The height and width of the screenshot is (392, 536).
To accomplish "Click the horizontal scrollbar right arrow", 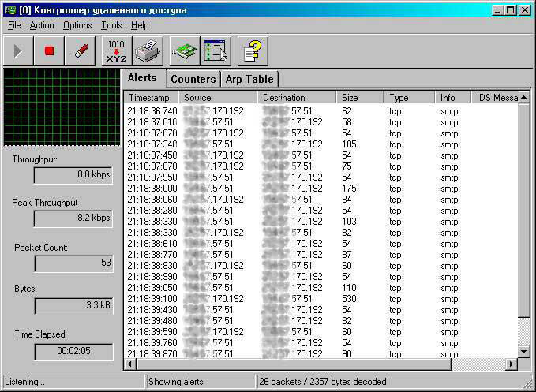I will pos(512,364).
